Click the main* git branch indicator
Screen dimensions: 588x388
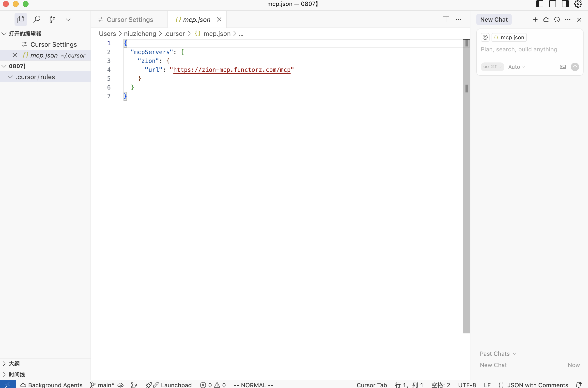pyautogui.click(x=102, y=385)
